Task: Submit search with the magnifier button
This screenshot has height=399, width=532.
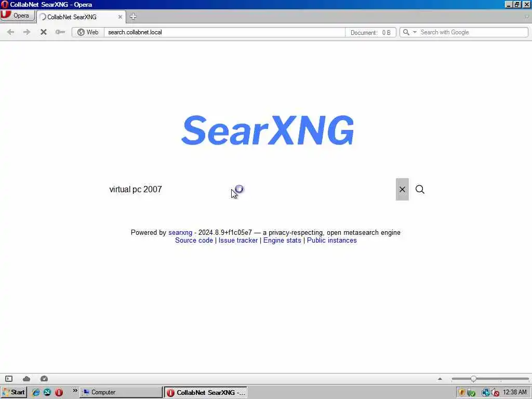Action: (420, 189)
